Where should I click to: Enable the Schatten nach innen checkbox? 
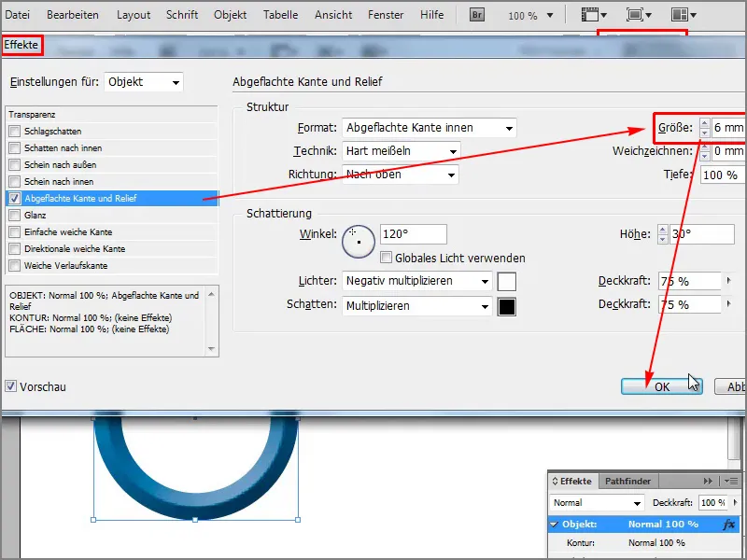click(15, 148)
